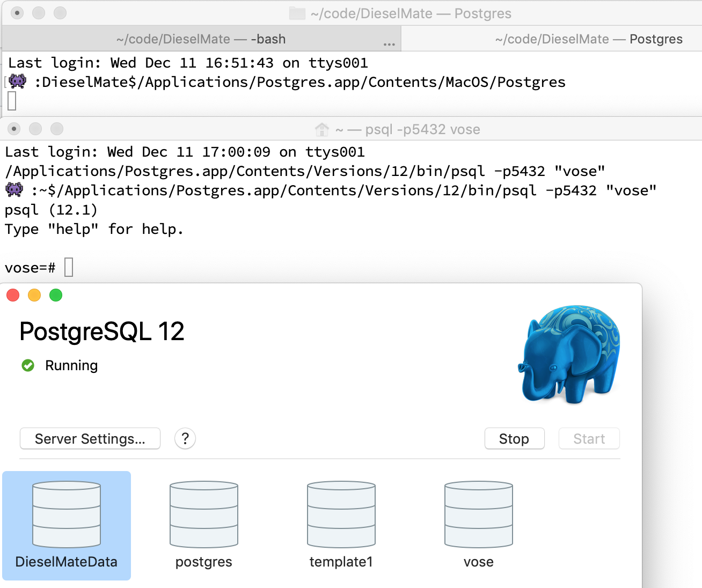Click the ~/code/DieselMate — Postgres window title
Image resolution: width=702 pixels, height=588 pixels.
coord(411,13)
